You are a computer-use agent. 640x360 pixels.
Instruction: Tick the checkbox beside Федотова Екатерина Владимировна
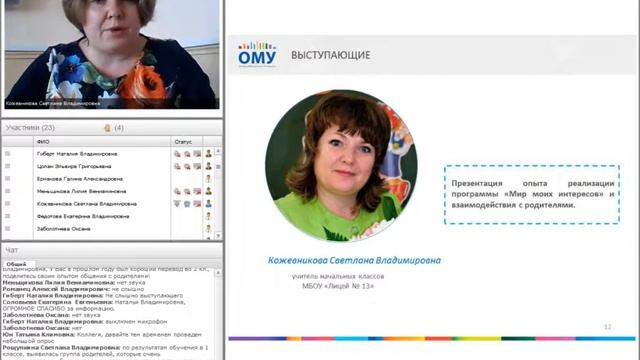pos(7,216)
